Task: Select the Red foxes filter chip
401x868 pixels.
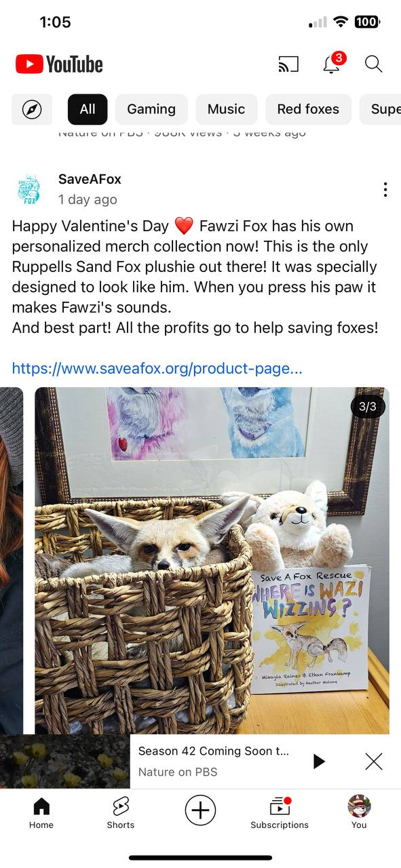Action: 308,109
